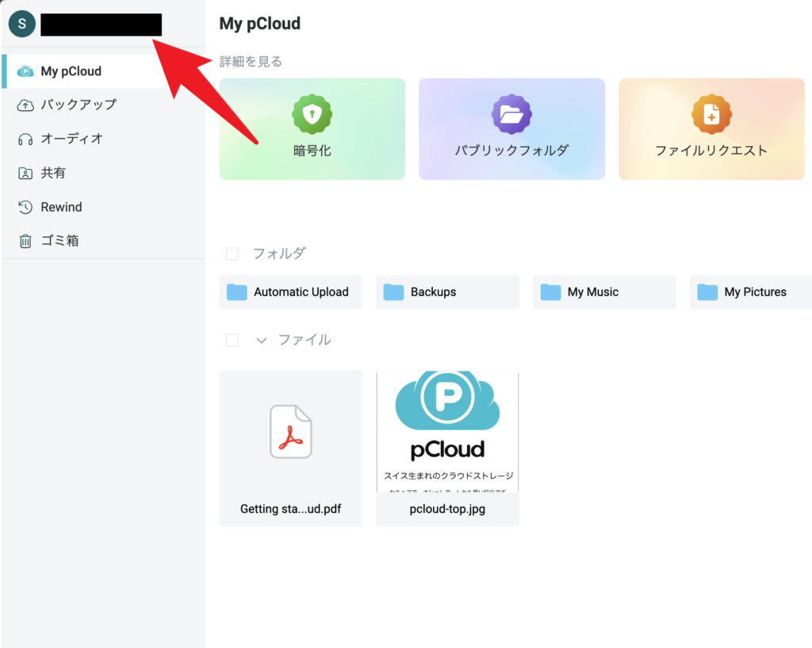Image resolution: width=812 pixels, height=648 pixels.
Task: Open the Rewind section
Action: [59, 206]
